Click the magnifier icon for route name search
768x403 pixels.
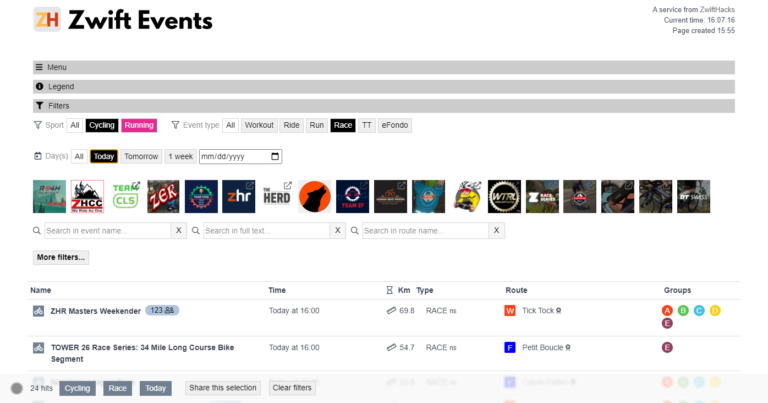click(355, 231)
